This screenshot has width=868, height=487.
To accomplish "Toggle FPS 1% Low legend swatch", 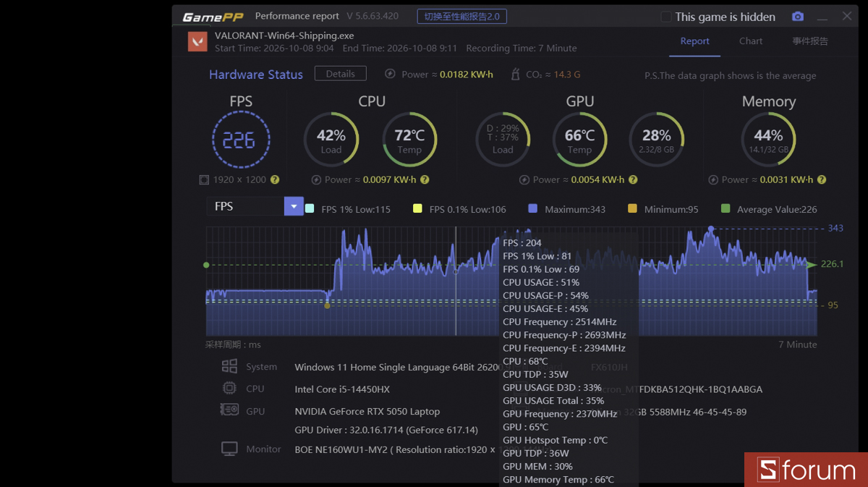I will click(310, 208).
